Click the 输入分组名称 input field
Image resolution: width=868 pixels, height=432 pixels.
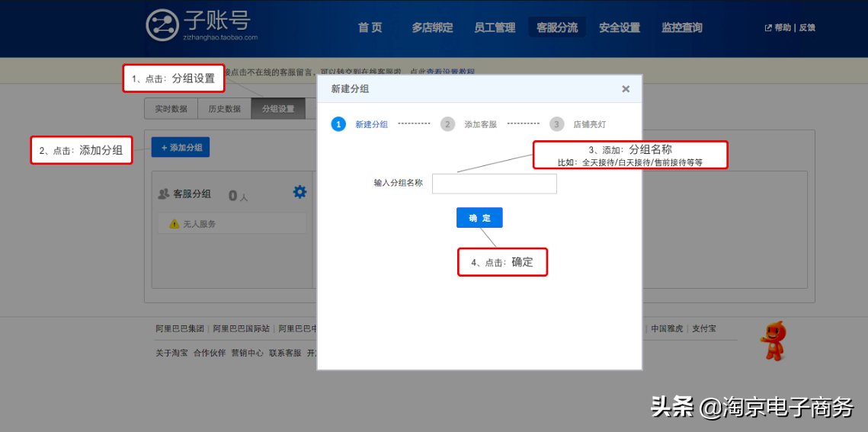tap(495, 184)
